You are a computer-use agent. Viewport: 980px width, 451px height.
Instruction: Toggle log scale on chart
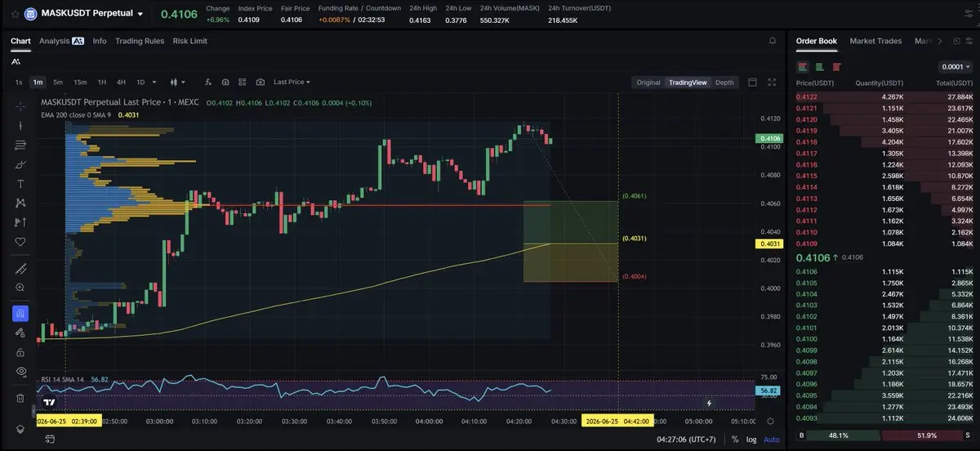click(x=751, y=440)
